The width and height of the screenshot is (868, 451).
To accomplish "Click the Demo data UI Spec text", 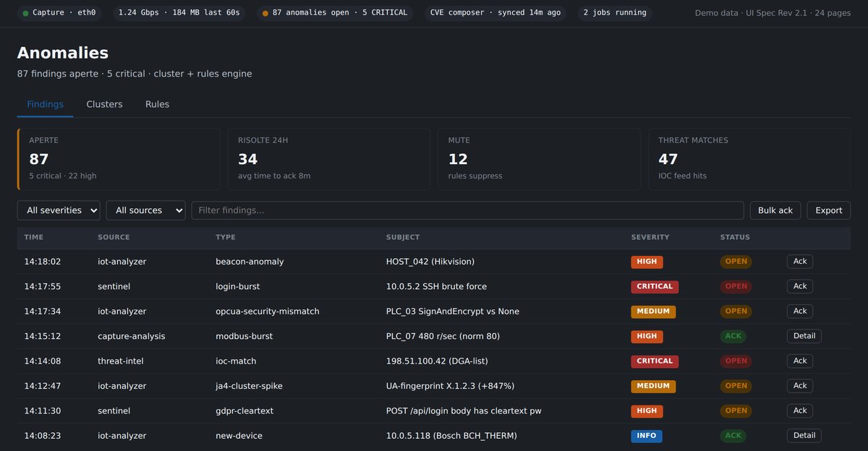I will point(773,13).
